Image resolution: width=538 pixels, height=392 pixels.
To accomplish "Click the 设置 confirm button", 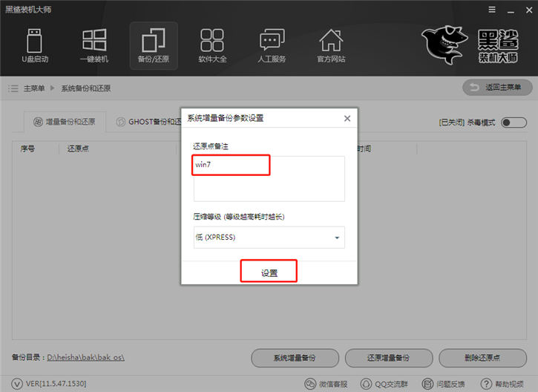I will (x=269, y=272).
